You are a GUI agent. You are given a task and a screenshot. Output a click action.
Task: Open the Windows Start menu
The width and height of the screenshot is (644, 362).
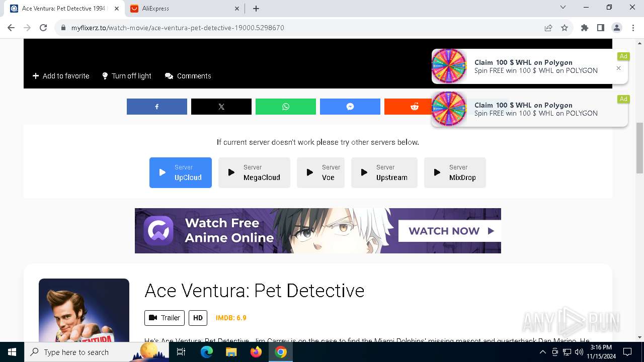tap(12, 352)
